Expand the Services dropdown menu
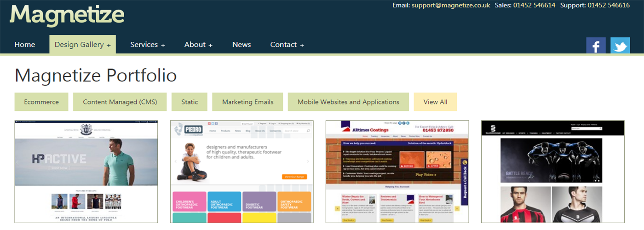The height and width of the screenshot is (230, 644). click(x=147, y=45)
